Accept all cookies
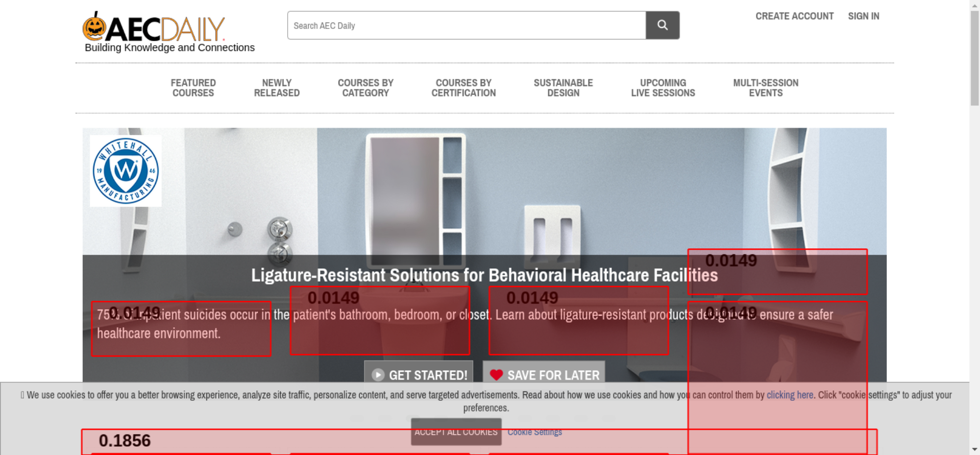This screenshot has width=980, height=455. (456, 431)
